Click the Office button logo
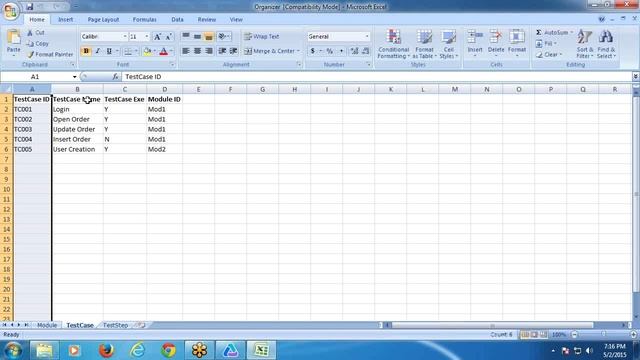This screenshot has height=360, width=640. point(11,11)
